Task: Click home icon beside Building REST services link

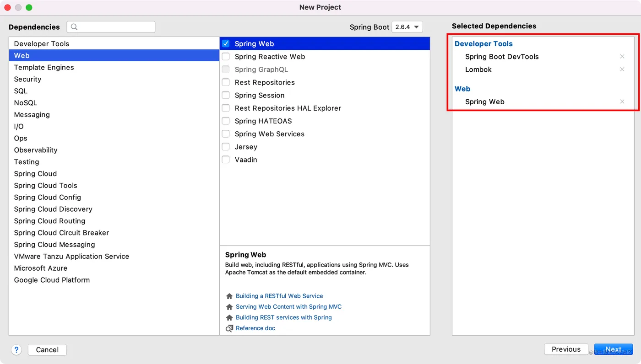Action: tap(229, 317)
